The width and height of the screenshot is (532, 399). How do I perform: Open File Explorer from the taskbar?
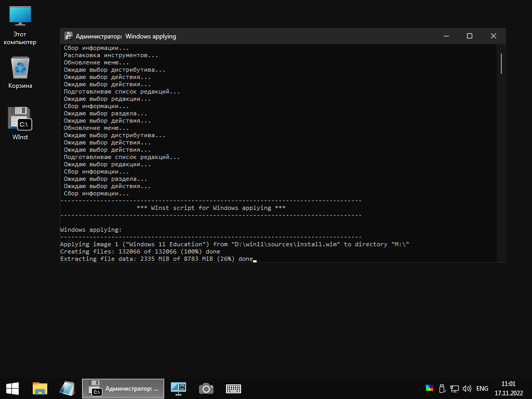(x=39, y=389)
